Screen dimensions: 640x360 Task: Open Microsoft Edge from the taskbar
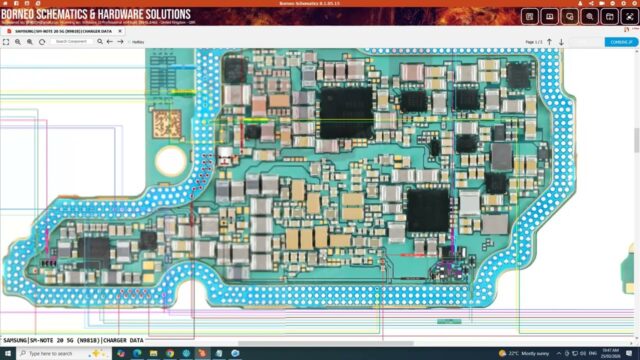pyautogui.click(x=137, y=353)
